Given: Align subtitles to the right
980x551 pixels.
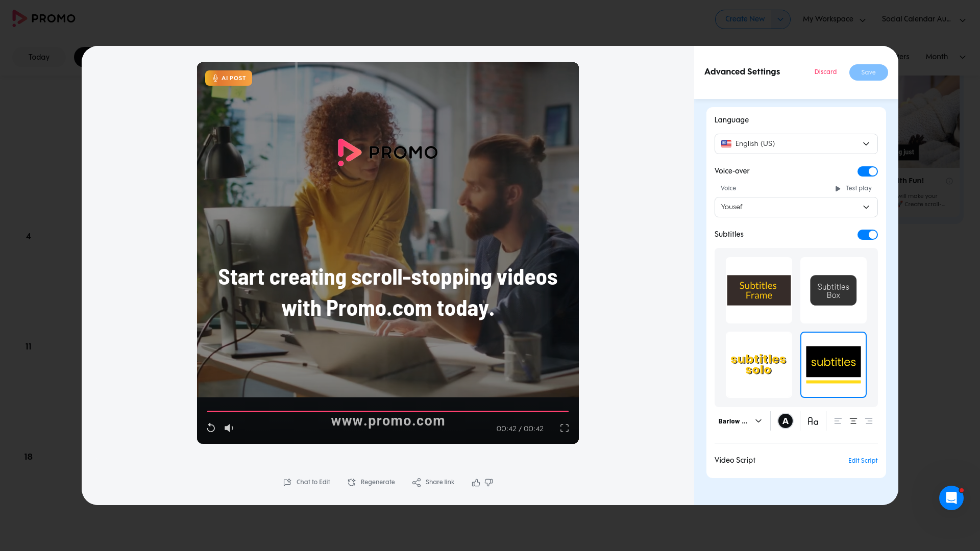Looking at the screenshot, I should (x=869, y=421).
